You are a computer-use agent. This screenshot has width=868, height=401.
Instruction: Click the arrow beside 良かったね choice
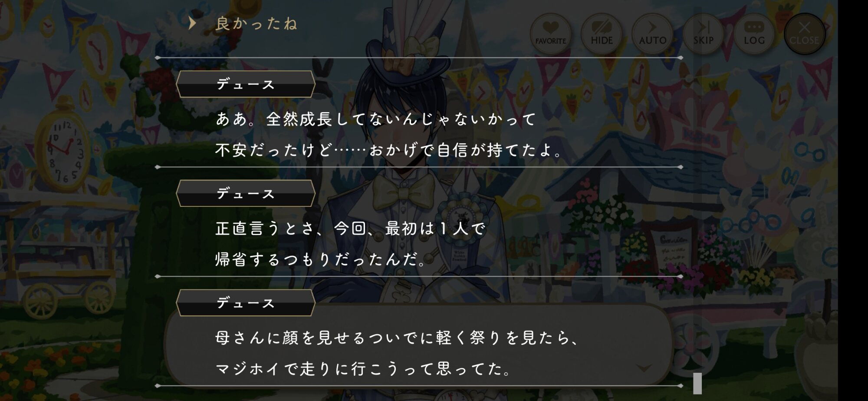tap(192, 23)
